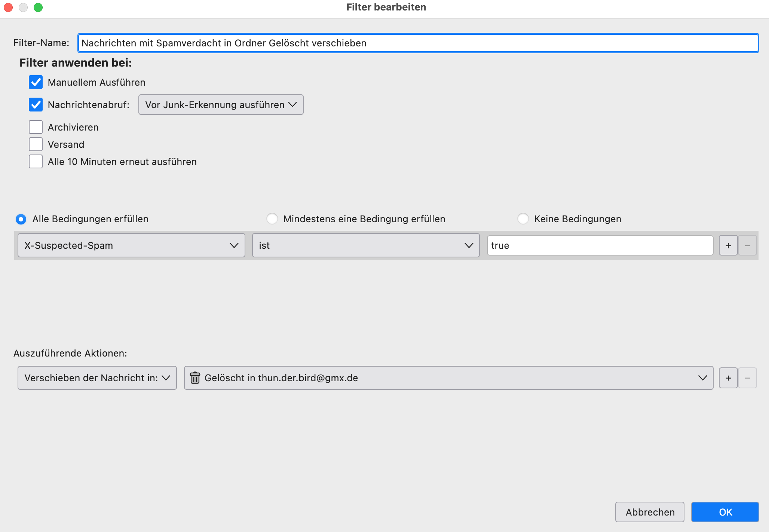Screen dimensions: 769x532
Task: Check the Versand option
Action: (x=36, y=144)
